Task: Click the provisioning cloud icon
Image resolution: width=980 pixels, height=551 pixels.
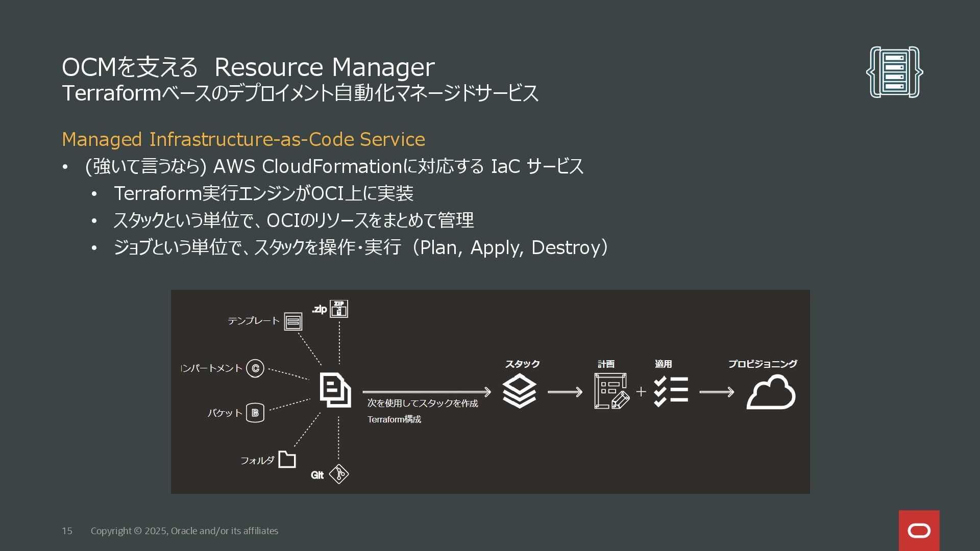Action: click(x=771, y=392)
